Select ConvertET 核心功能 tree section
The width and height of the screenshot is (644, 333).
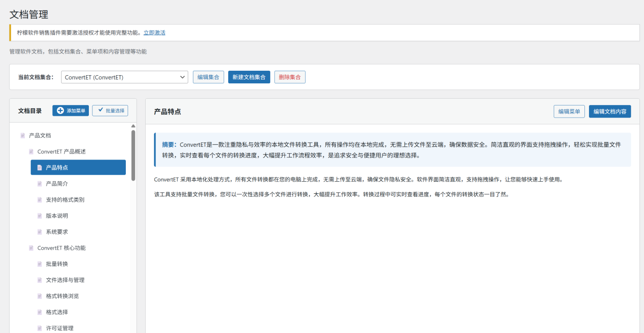click(61, 248)
